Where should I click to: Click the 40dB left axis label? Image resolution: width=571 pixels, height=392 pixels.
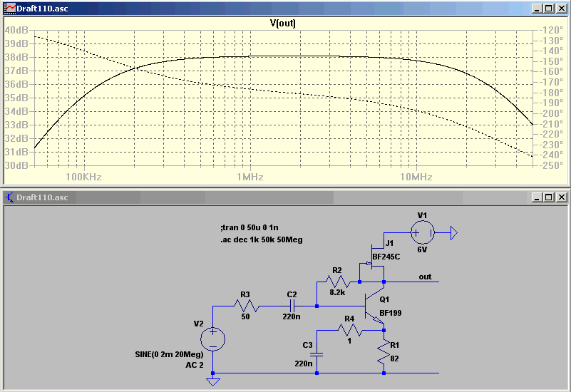click(16, 30)
